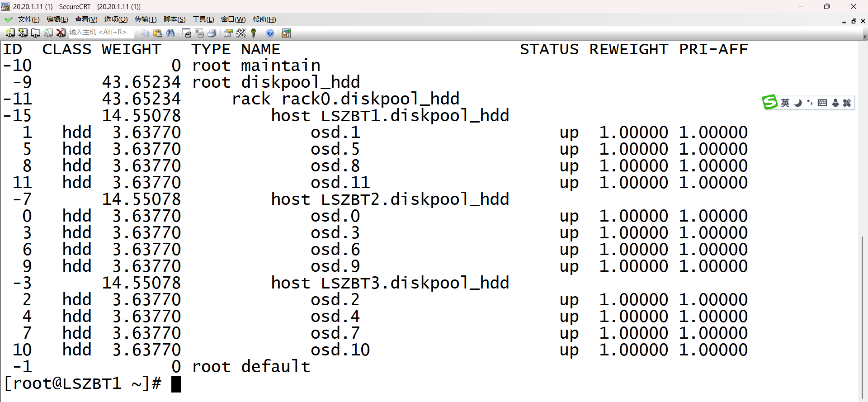Open Help with the question mark icon
The height and width of the screenshot is (402, 868).
click(x=270, y=33)
